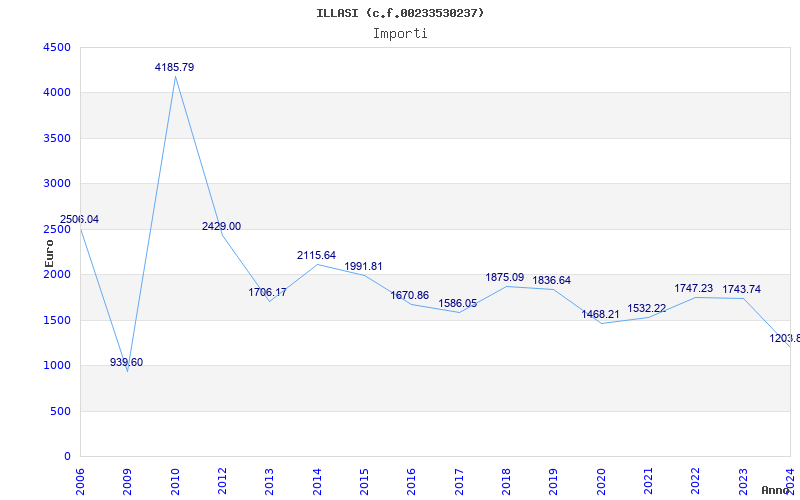The width and height of the screenshot is (800, 500).
Task: Click x-axis year 2019
Action: pos(554,482)
